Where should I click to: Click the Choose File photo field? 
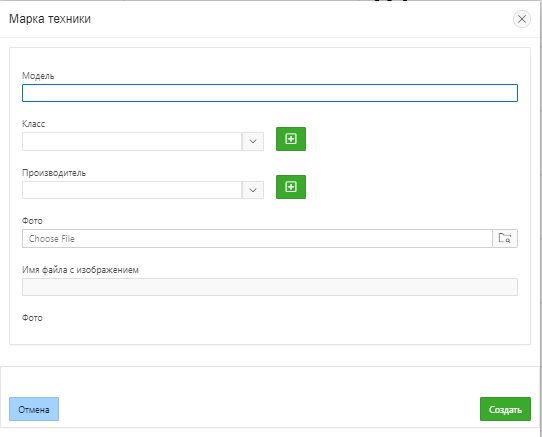[x=257, y=239]
